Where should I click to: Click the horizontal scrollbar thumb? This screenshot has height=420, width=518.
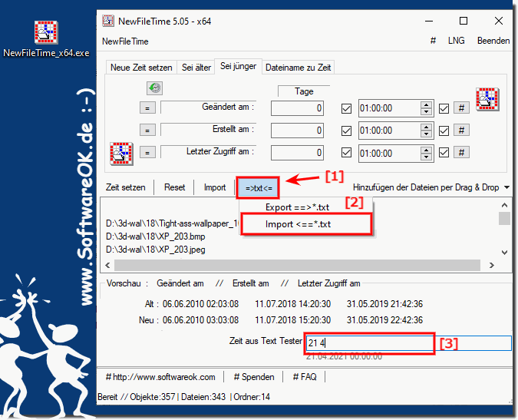tap(297, 265)
